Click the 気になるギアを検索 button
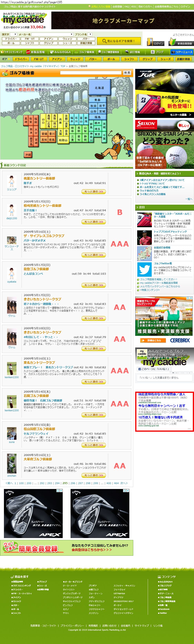Image resolution: width=194 pixels, height=644 pixels. [119, 41]
